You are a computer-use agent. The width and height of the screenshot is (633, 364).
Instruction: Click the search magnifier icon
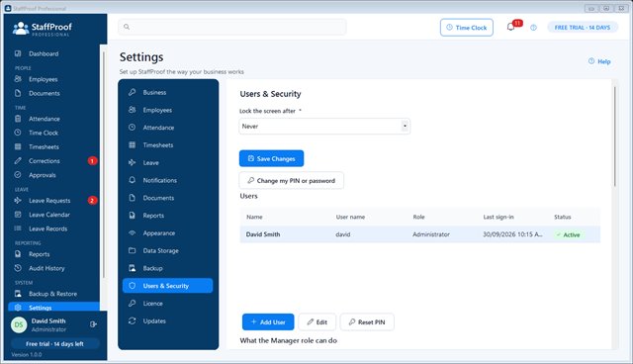click(x=127, y=27)
